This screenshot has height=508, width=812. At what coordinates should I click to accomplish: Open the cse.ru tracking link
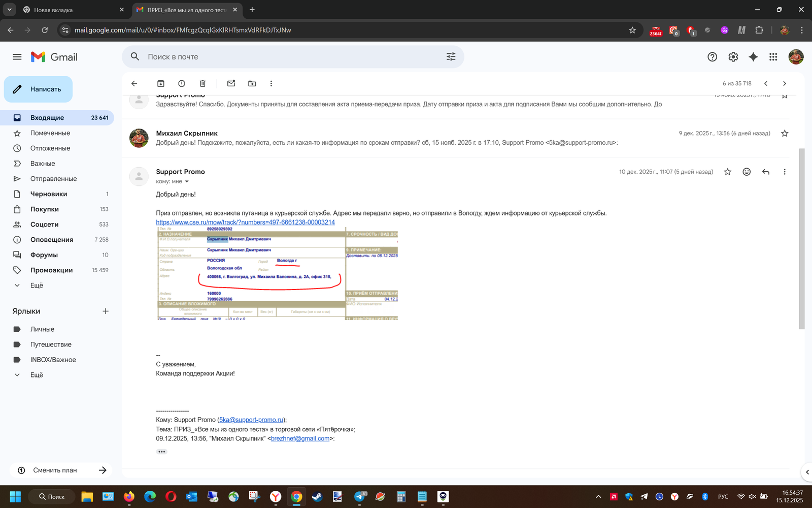(x=245, y=222)
